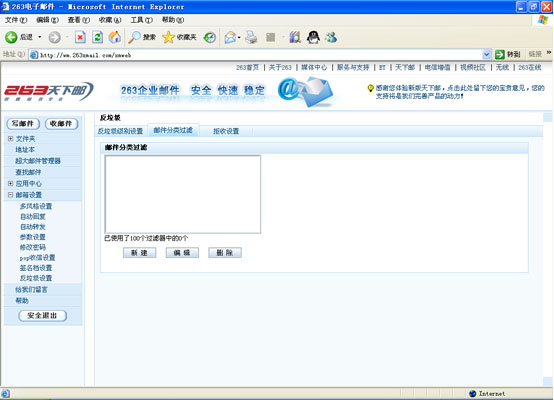Click the red Stop loading icon

pos(80,37)
